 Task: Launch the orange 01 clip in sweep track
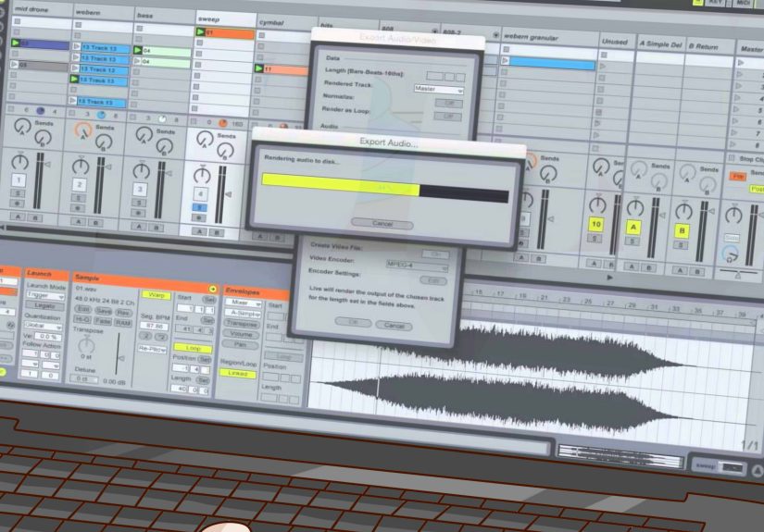tap(200, 32)
